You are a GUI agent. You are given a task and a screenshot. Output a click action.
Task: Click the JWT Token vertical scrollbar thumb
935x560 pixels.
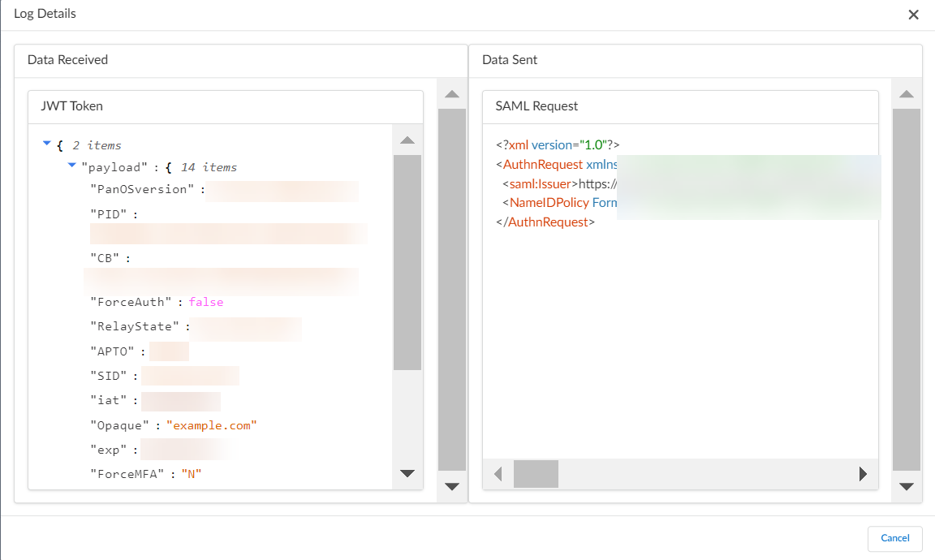click(x=407, y=261)
